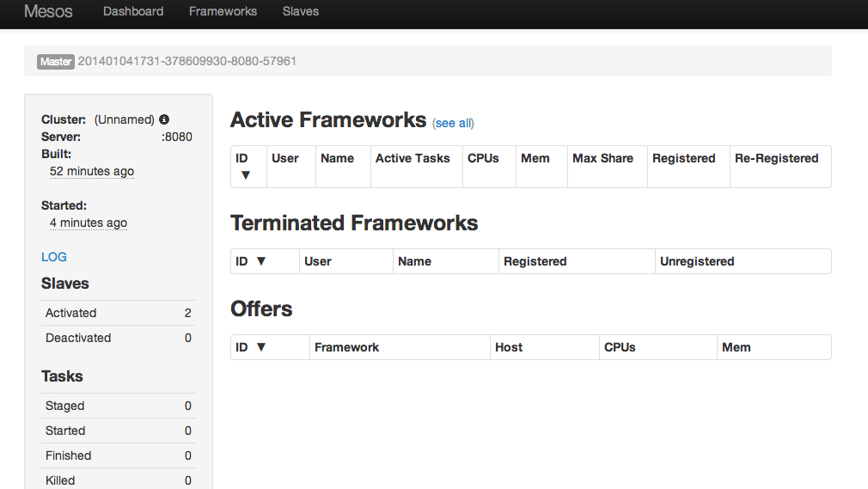The width and height of the screenshot is (868, 489).
Task: Click the '52 minutes ago' built timestamp
Action: pyautogui.click(x=92, y=171)
